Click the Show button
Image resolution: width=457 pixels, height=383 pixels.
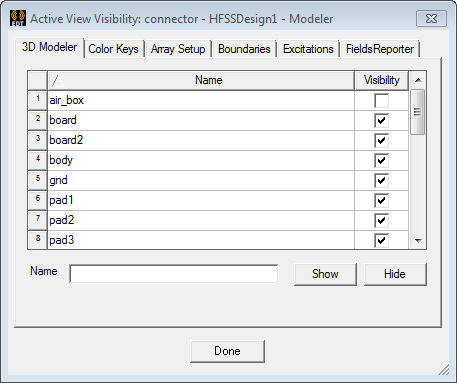[325, 274]
